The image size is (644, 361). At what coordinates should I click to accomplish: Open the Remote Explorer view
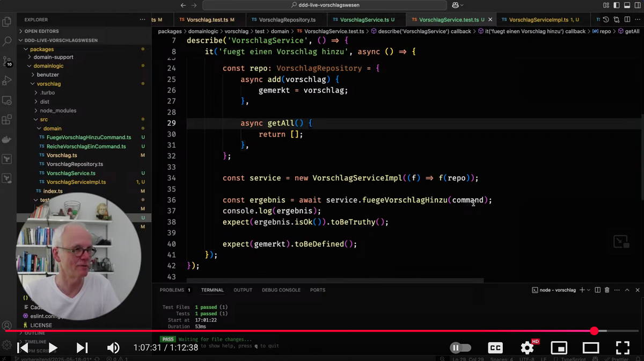(x=8, y=100)
